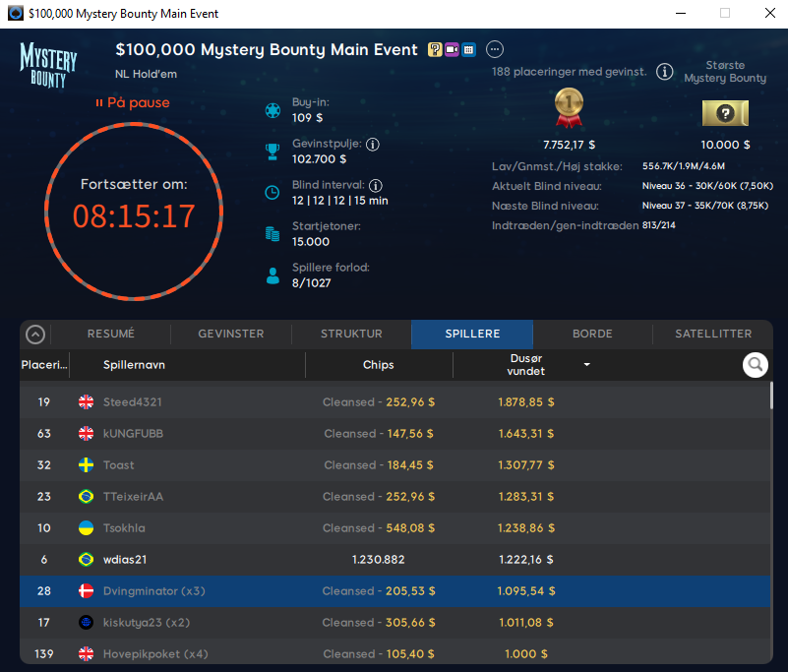
Task: Click info icon beside Blind interval
Action: (x=376, y=185)
